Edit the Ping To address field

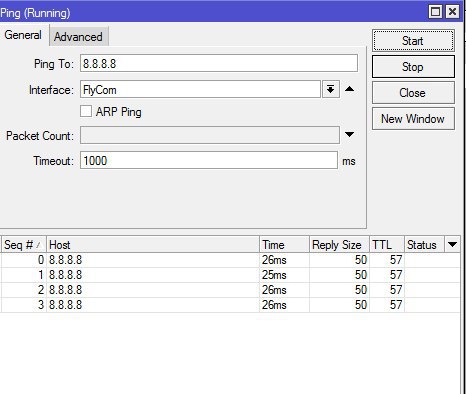(x=219, y=63)
